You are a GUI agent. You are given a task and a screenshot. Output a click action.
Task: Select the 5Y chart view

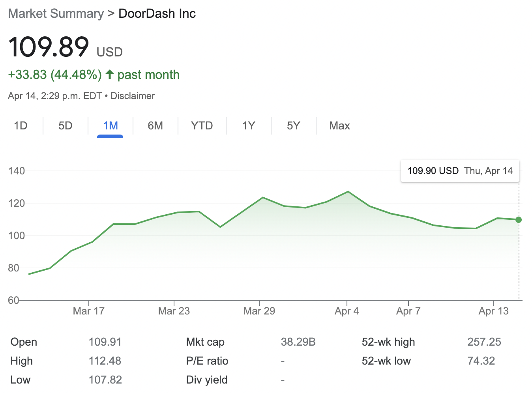(x=293, y=125)
